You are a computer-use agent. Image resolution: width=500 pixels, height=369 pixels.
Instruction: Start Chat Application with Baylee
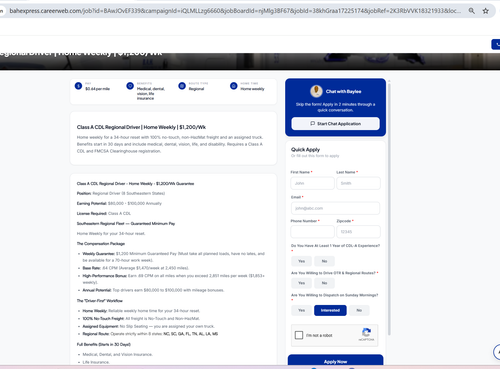point(335,124)
